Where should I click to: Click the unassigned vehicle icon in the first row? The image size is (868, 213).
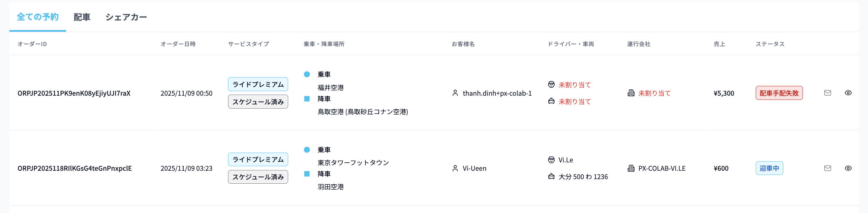(x=552, y=102)
